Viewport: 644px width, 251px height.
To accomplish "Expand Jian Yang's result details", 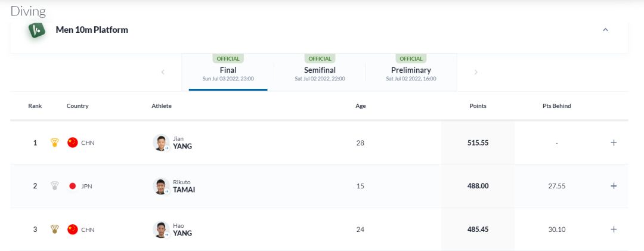I will point(614,143).
